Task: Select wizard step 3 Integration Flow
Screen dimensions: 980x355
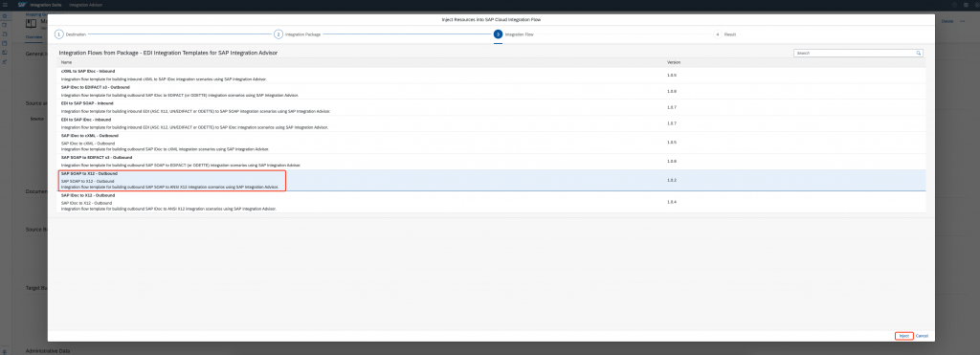Action: tap(514, 34)
